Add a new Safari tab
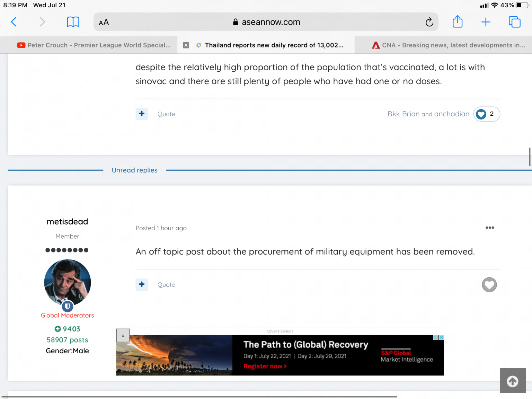This screenshot has width=532, height=399. [486, 22]
